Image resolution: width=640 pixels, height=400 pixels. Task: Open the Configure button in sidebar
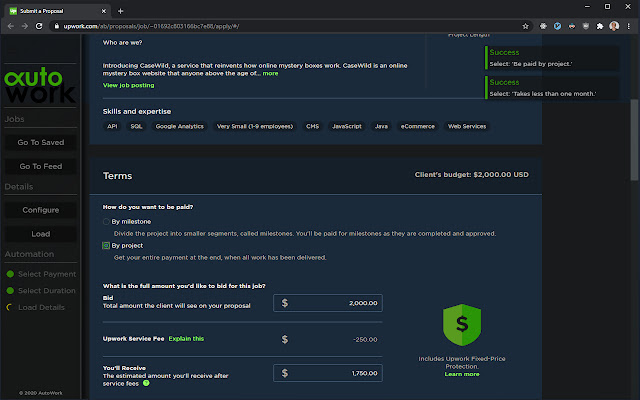click(x=40, y=210)
